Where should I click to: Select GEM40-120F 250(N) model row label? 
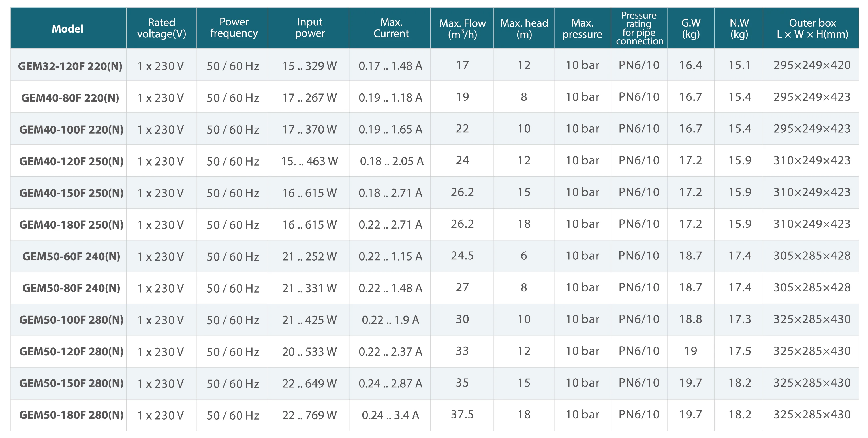point(71,161)
